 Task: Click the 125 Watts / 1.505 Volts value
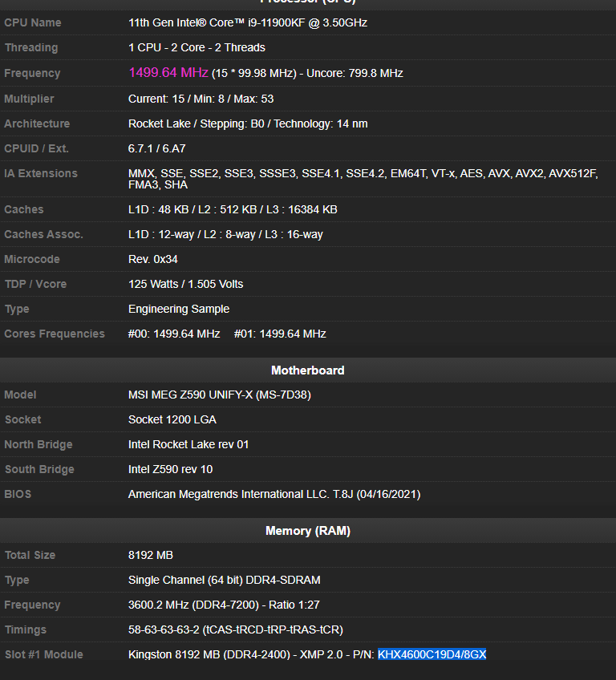(185, 284)
